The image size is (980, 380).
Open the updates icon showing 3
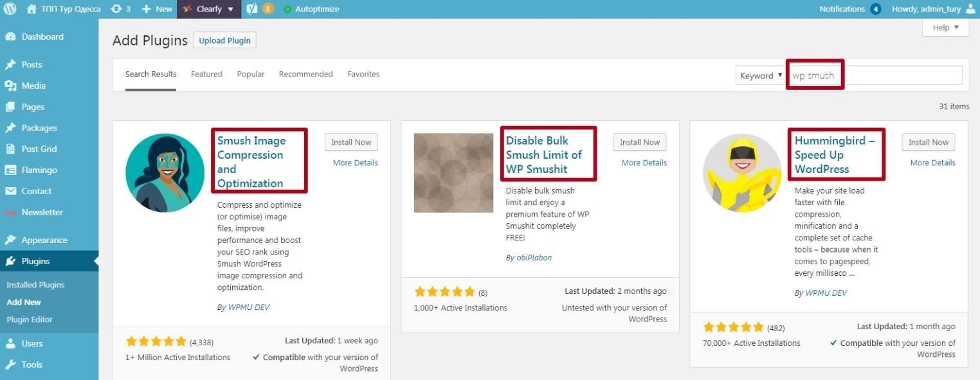116,9
